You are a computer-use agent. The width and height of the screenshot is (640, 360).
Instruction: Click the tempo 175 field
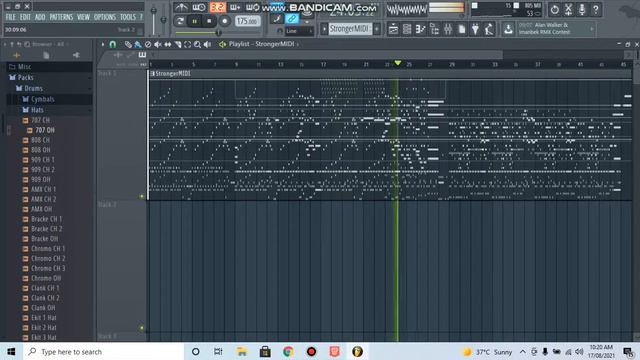tap(248, 21)
